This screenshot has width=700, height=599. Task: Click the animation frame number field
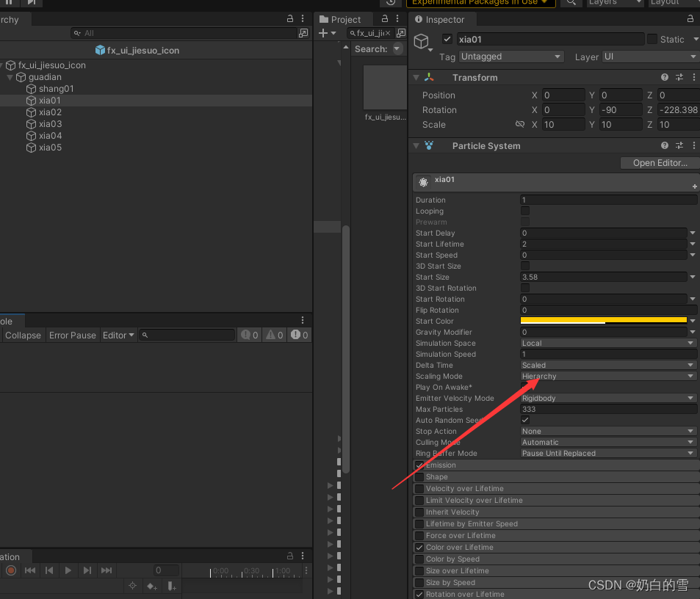pos(165,570)
